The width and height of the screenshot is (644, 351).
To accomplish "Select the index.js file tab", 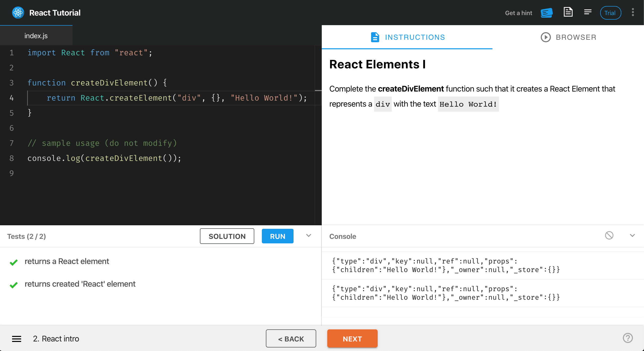I will pyautogui.click(x=36, y=35).
